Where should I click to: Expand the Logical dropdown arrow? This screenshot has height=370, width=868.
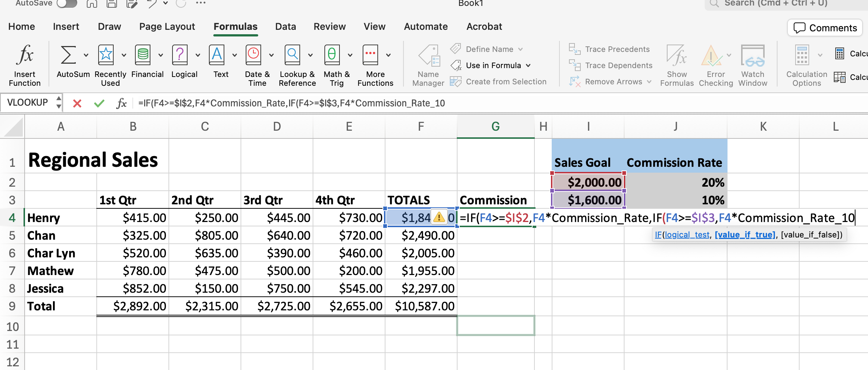pyautogui.click(x=198, y=55)
